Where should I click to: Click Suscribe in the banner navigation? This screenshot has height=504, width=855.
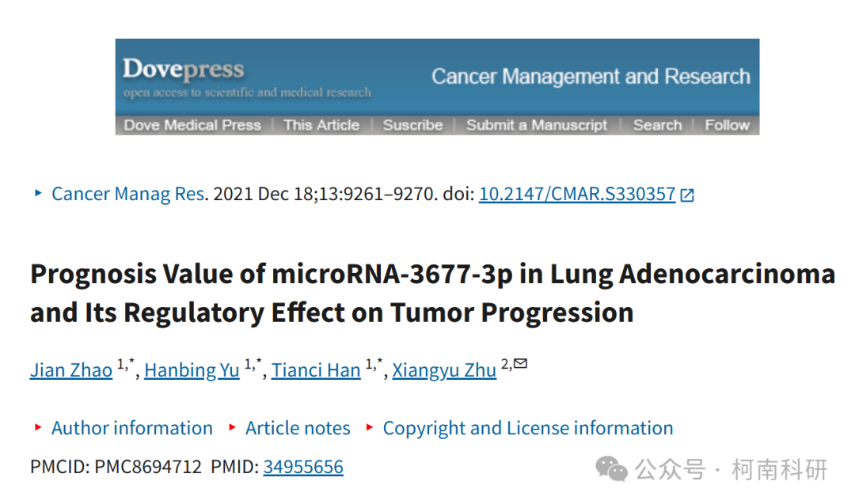pos(412,125)
